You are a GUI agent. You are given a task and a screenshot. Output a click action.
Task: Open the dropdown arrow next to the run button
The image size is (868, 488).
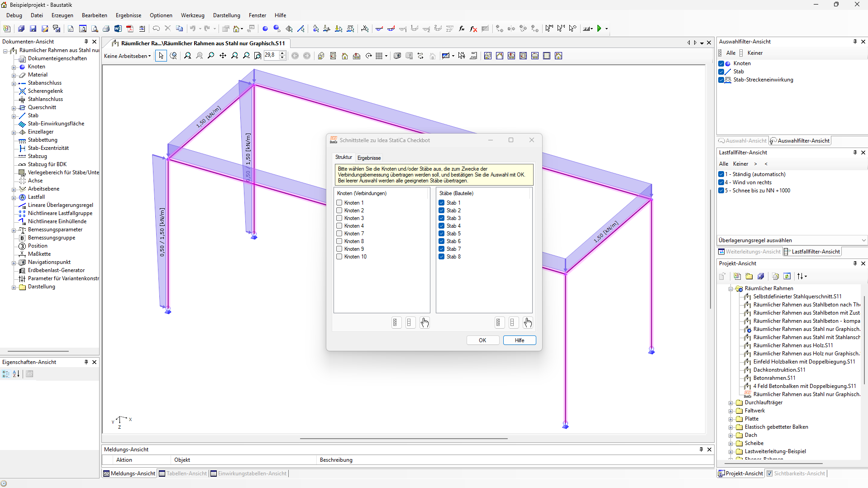click(606, 29)
